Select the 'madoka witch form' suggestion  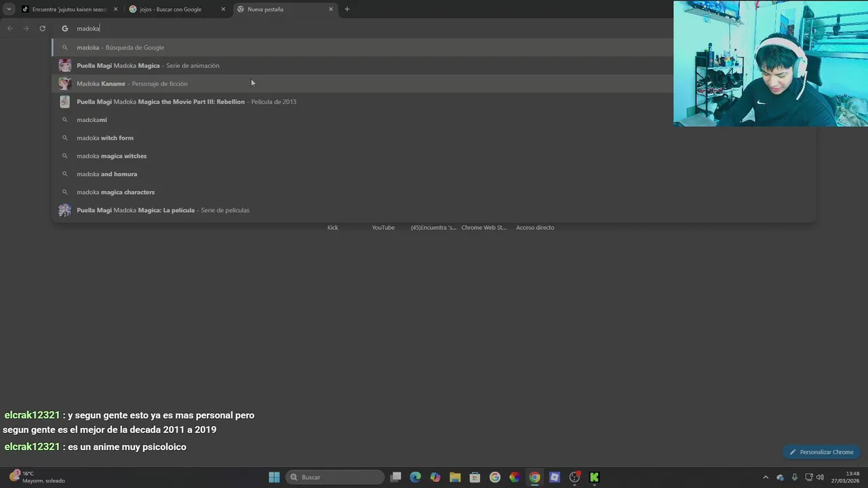434,138
